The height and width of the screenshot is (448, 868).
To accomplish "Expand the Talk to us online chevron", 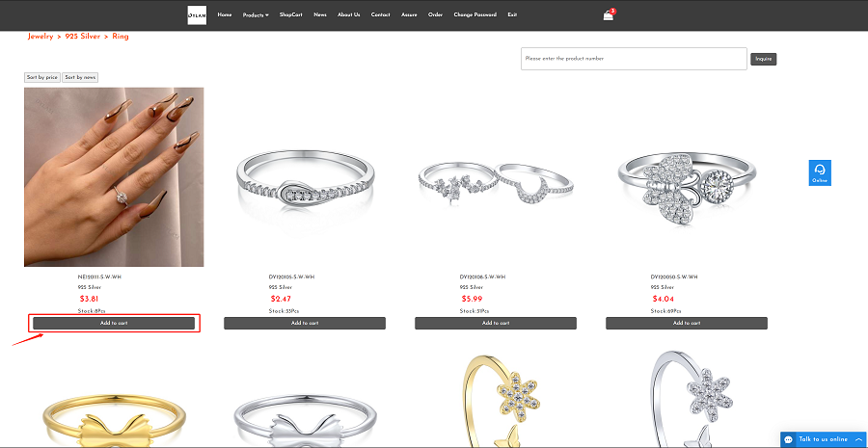I will click(x=858, y=439).
